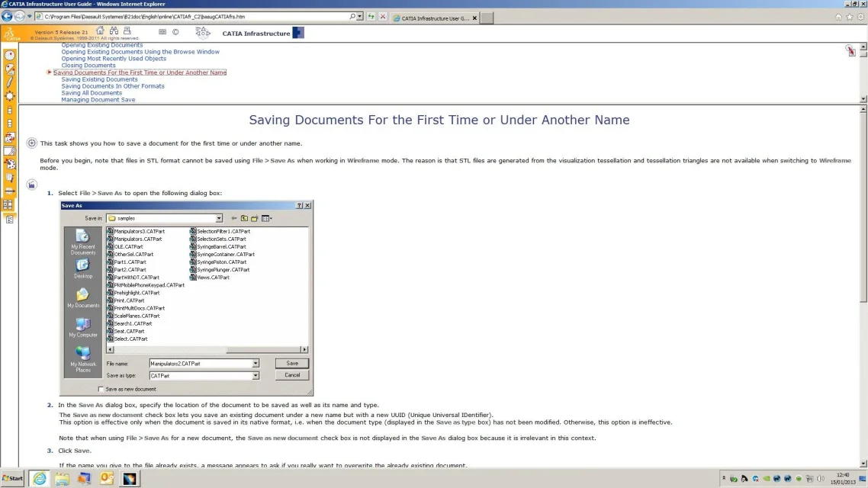Screen dimensions: 868x488
Task: Open the folder icon on the taskbar
Action: pyautogui.click(x=62, y=479)
